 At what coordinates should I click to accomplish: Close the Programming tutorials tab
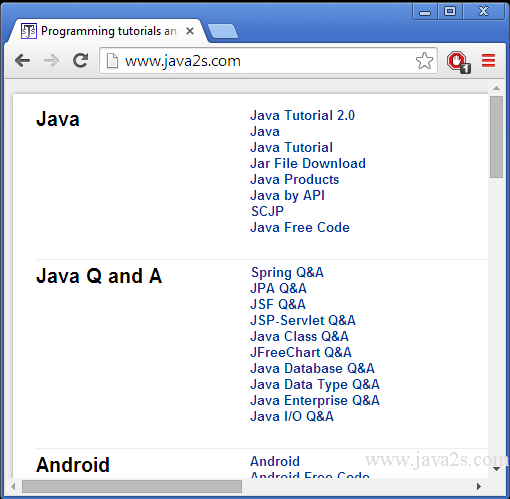pyautogui.click(x=190, y=31)
